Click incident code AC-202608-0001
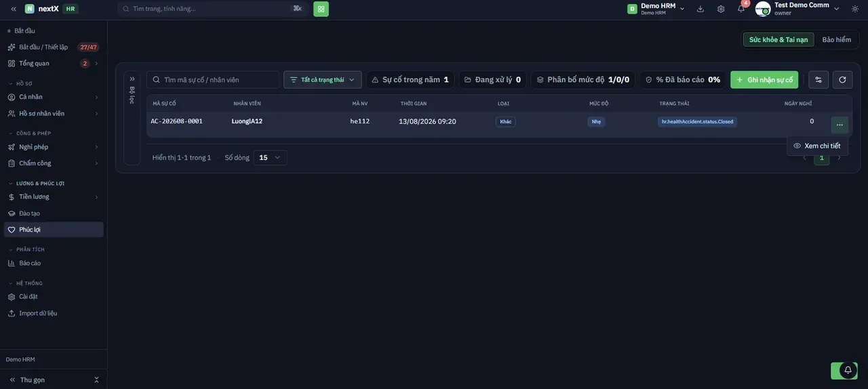Viewport: 868px width, 389px height. (x=176, y=121)
